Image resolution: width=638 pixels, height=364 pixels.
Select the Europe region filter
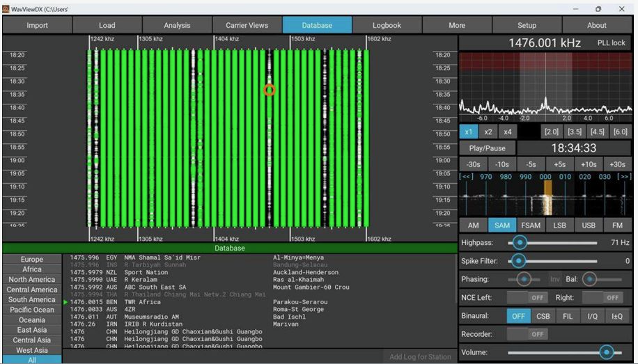point(32,260)
